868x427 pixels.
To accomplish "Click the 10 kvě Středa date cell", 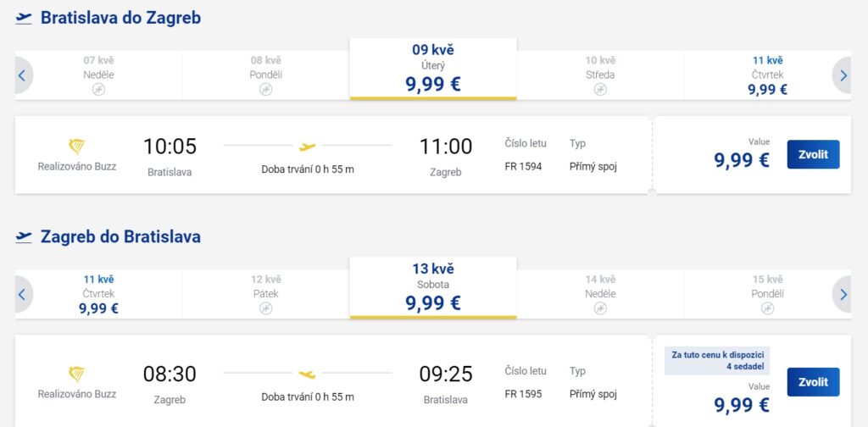I will (x=600, y=75).
